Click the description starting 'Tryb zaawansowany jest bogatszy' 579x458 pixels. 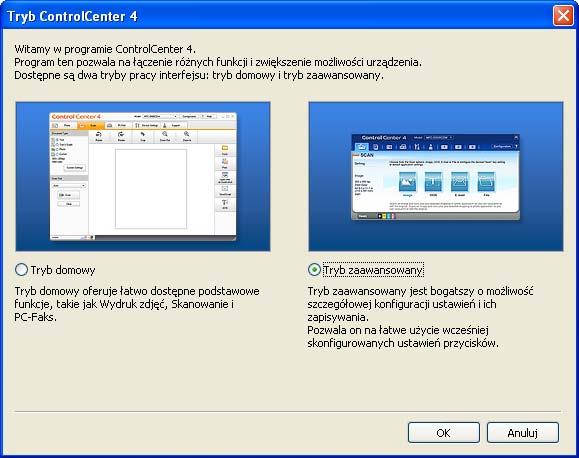tap(420, 304)
